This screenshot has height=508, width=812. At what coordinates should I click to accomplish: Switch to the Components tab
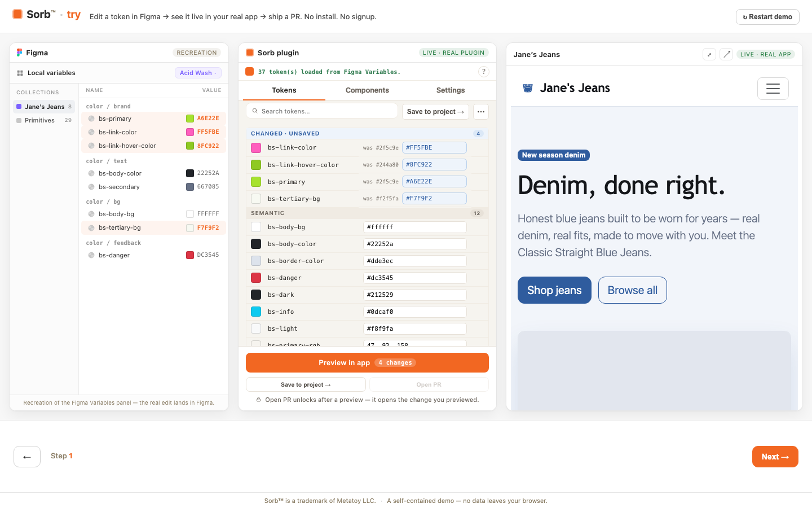tap(367, 90)
